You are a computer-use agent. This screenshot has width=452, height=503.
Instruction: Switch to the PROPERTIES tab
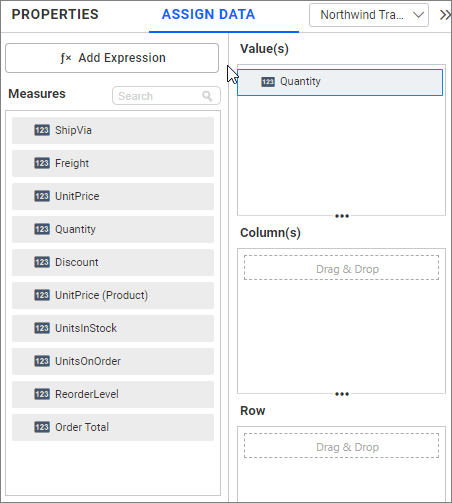55,14
